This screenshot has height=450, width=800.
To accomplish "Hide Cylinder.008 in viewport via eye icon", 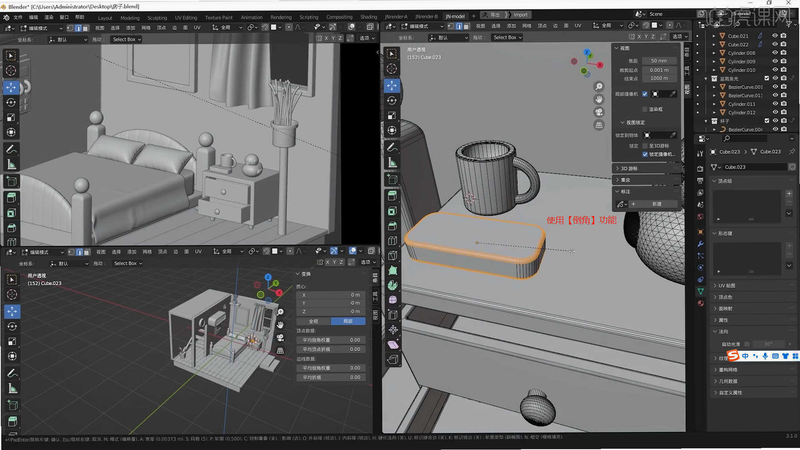I will [x=774, y=53].
